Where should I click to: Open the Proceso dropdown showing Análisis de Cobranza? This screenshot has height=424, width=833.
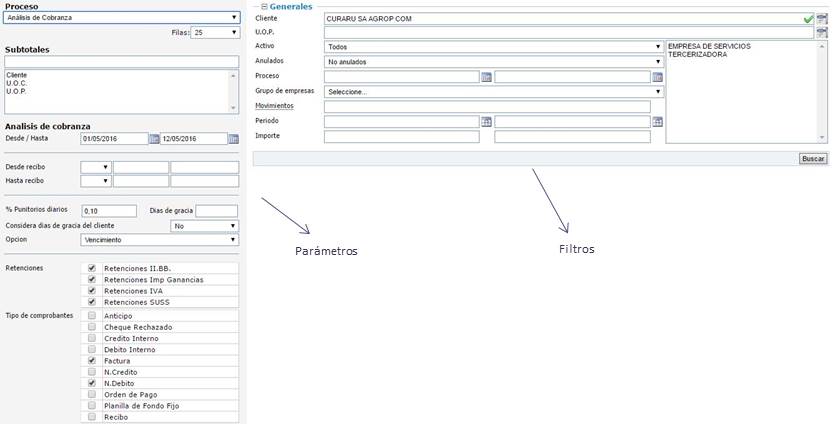point(121,18)
